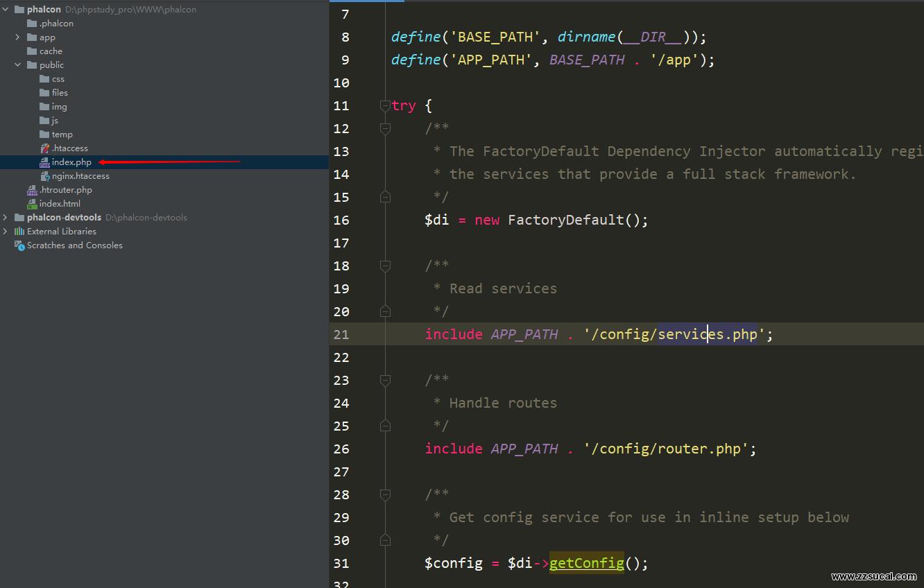Click the .htaccess file icon

(44, 148)
